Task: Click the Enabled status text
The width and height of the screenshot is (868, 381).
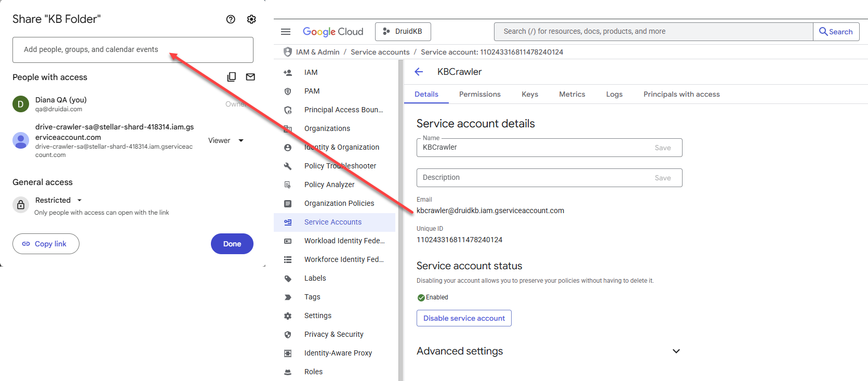Action: (x=437, y=297)
